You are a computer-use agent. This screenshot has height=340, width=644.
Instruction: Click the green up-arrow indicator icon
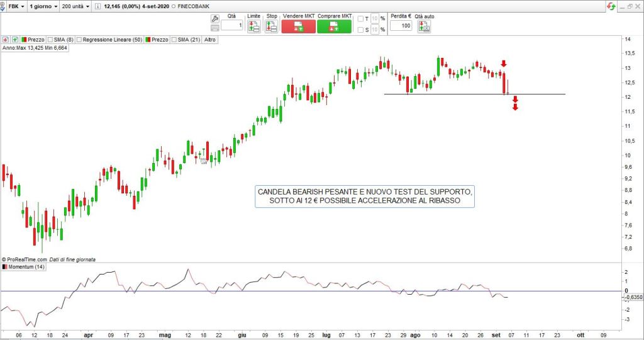click(x=14, y=40)
